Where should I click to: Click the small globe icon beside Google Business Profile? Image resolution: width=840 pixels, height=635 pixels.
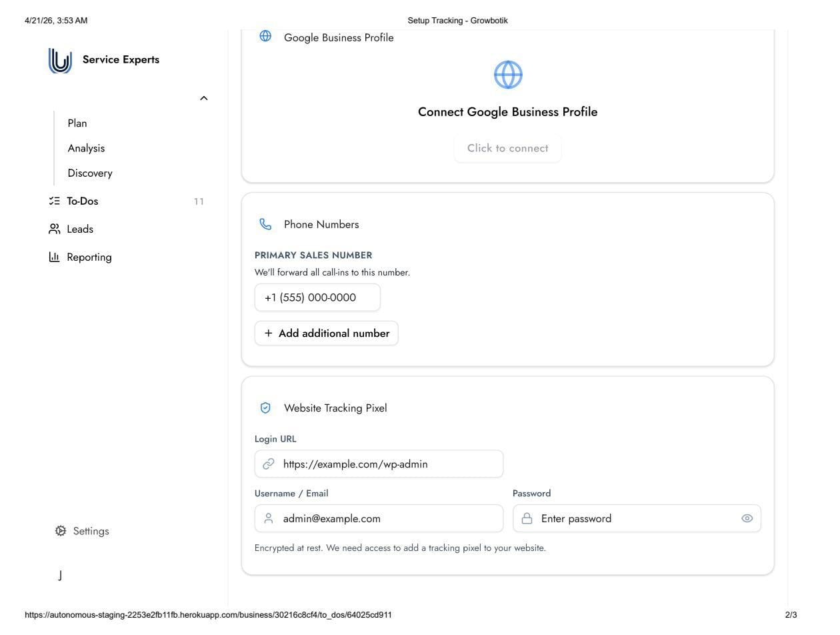pos(265,36)
